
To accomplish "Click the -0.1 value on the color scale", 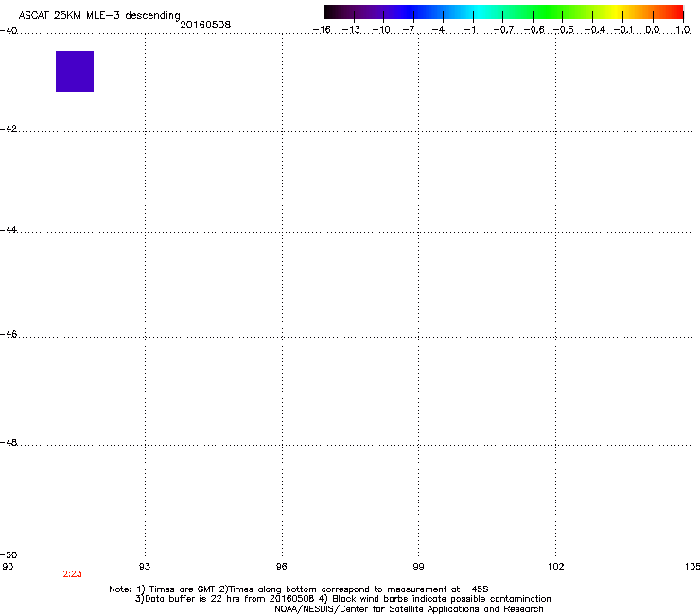I will (623, 30).
